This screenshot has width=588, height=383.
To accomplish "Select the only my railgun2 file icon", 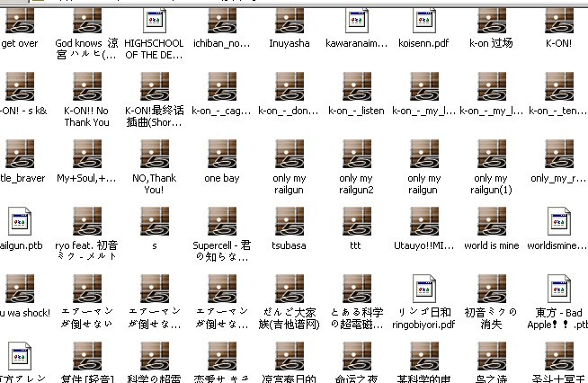I will 357,154.
